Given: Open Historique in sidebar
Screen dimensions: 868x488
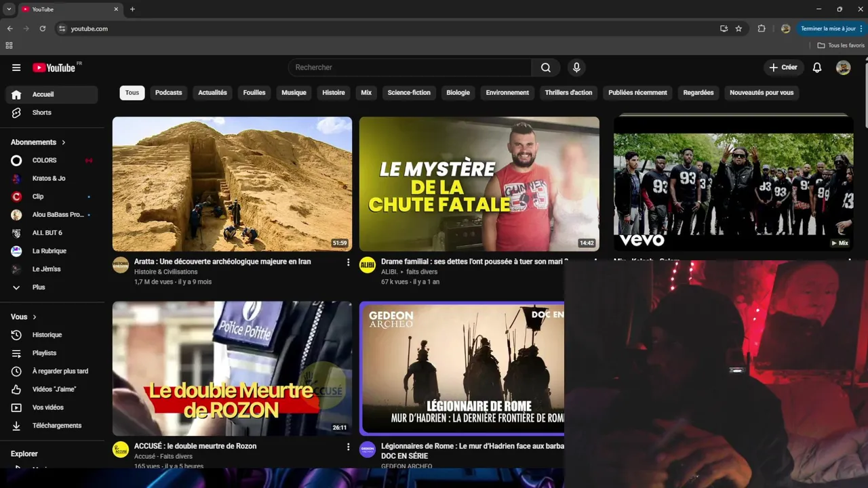Looking at the screenshot, I should tap(52, 335).
